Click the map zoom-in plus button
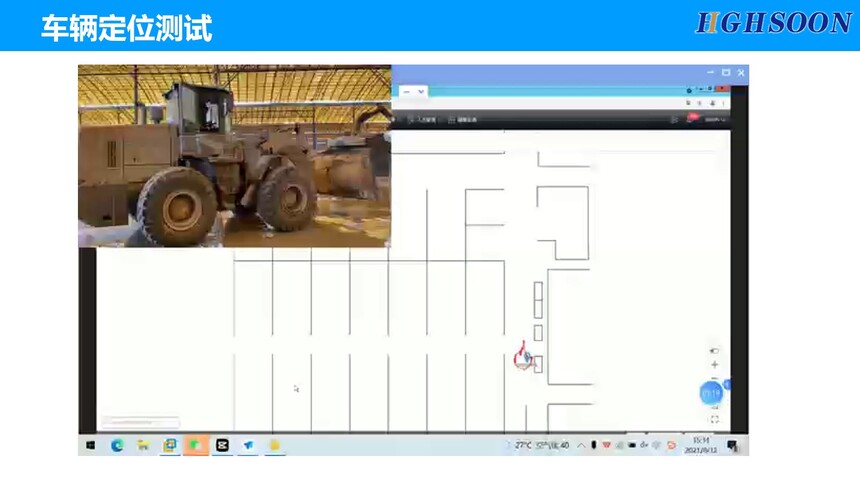 pyautogui.click(x=714, y=365)
